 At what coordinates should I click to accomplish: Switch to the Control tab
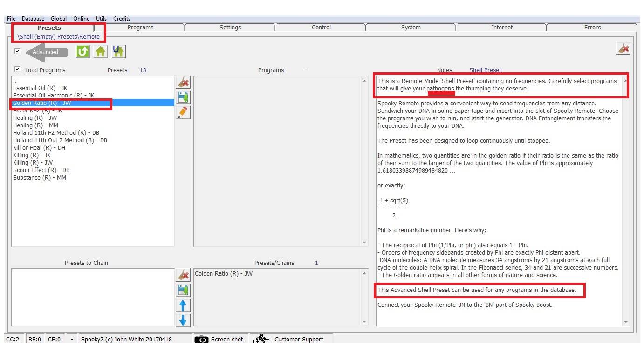321,28
